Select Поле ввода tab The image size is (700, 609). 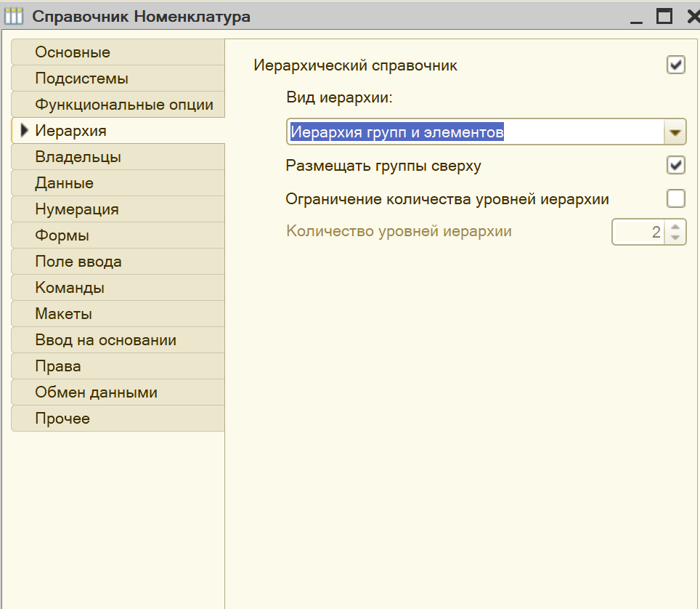coord(118,262)
